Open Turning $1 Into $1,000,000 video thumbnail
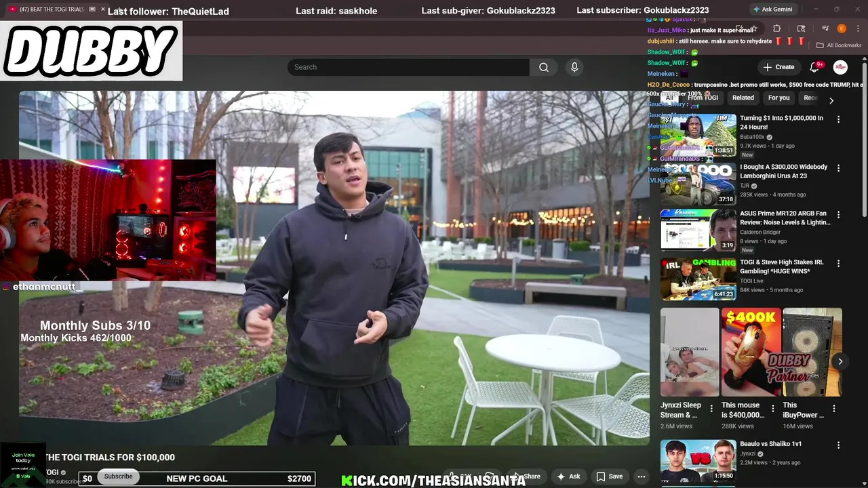The height and width of the screenshot is (488, 868). (x=698, y=135)
